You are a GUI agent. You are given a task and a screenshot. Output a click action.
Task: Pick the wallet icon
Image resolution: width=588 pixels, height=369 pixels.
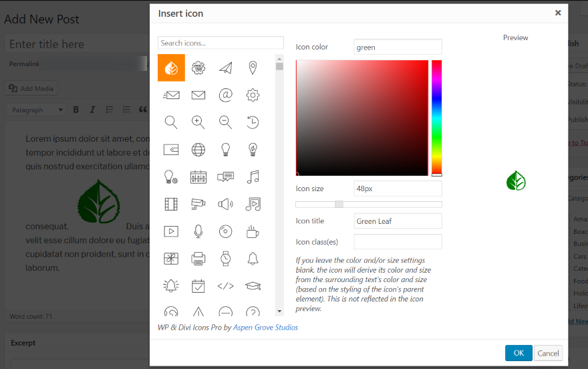point(171,149)
